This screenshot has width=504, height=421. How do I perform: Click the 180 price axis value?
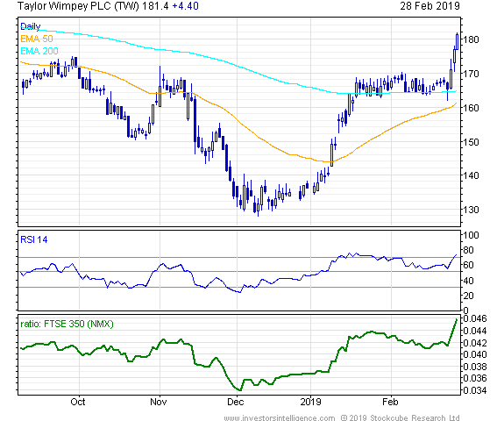tap(471, 39)
